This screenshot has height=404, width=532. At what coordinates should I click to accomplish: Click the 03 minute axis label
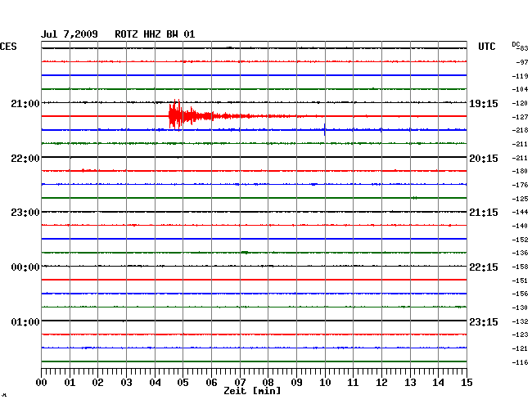point(126,383)
